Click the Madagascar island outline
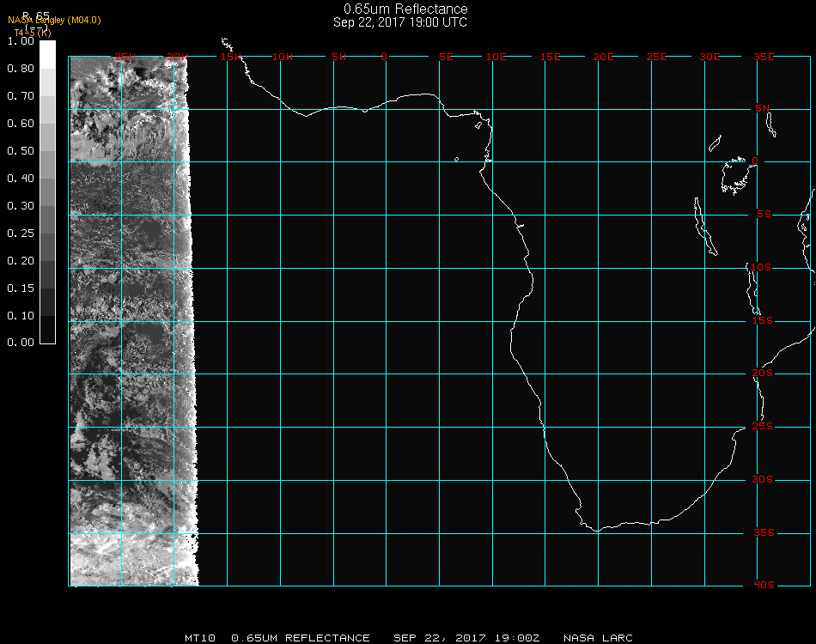 tap(807, 232)
